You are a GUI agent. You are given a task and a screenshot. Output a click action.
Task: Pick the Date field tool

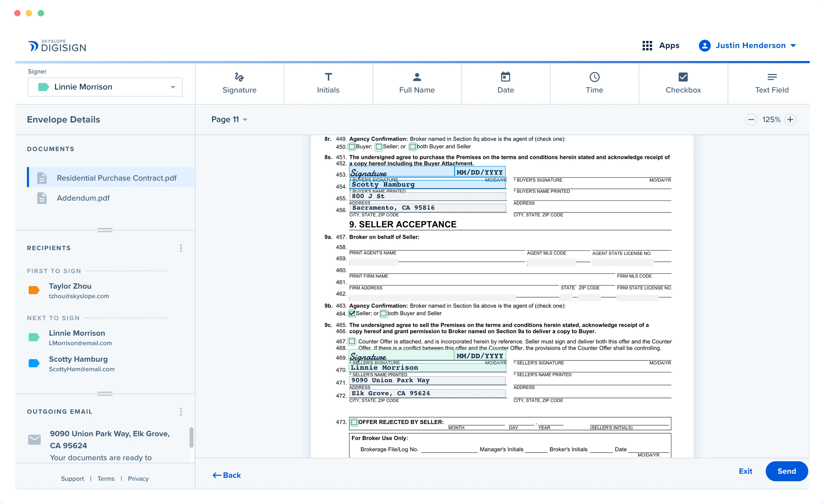[x=505, y=83]
